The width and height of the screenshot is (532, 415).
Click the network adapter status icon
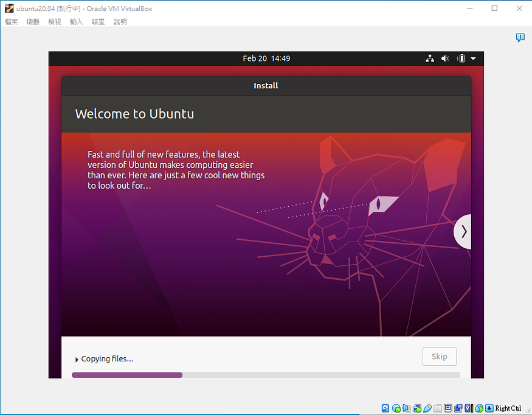coord(417,408)
